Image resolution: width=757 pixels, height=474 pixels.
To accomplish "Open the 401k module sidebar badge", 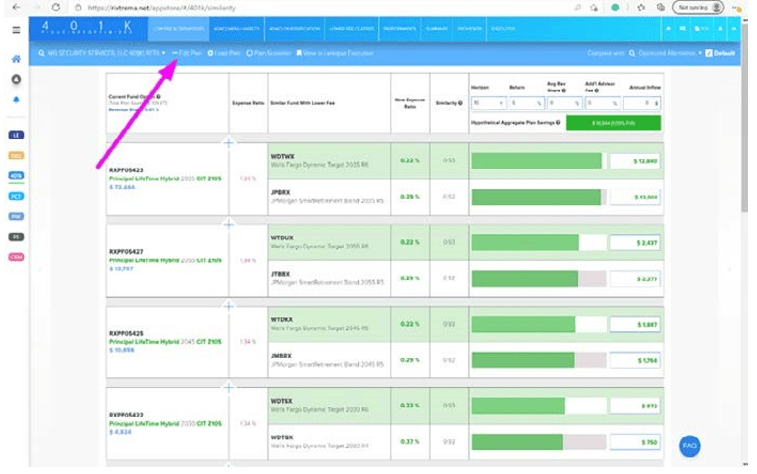I will click(x=16, y=175).
